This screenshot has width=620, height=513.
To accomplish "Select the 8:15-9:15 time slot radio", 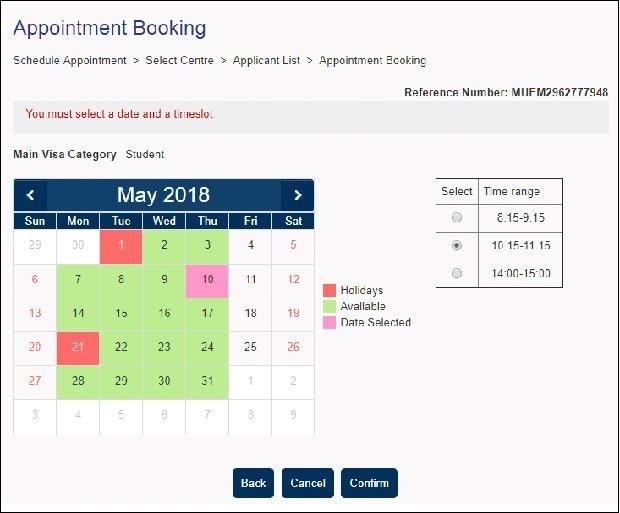I will [x=457, y=217].
